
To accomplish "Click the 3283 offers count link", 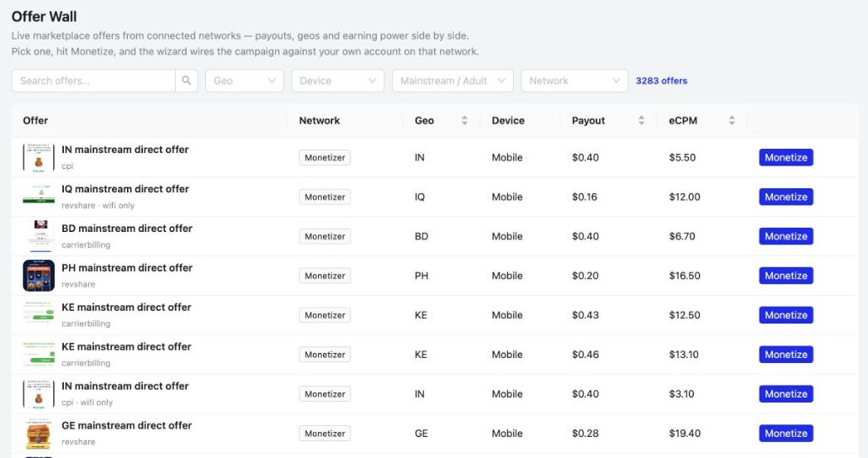I will tap(662, 81).
